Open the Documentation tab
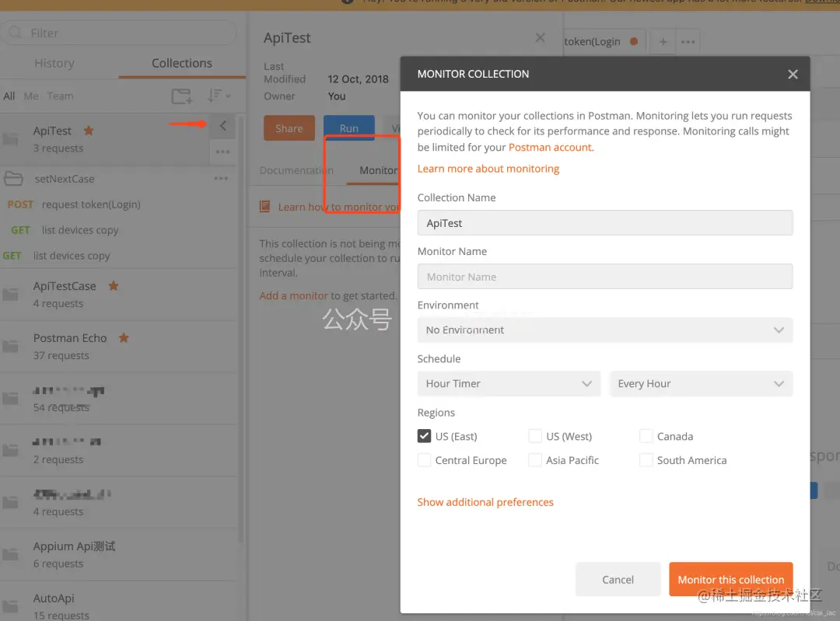Viewport: 840px width, 621px height. [x=296, y=170]
